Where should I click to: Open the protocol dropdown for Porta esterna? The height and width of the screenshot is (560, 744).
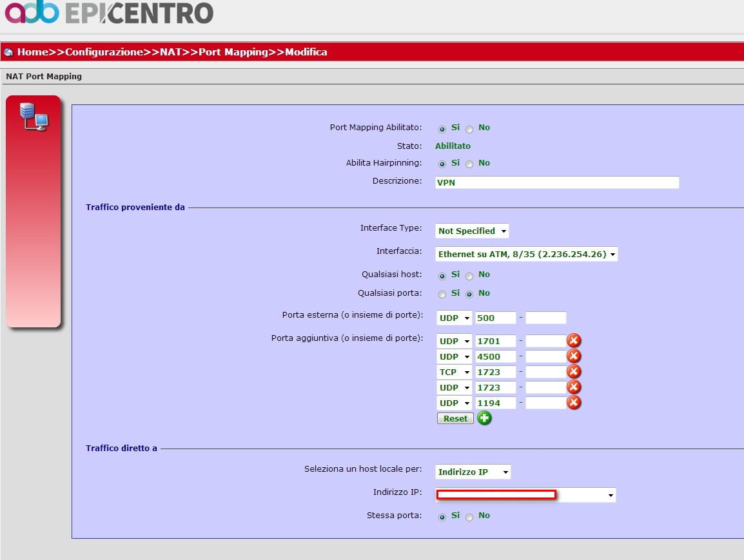(x=454, y=318)
